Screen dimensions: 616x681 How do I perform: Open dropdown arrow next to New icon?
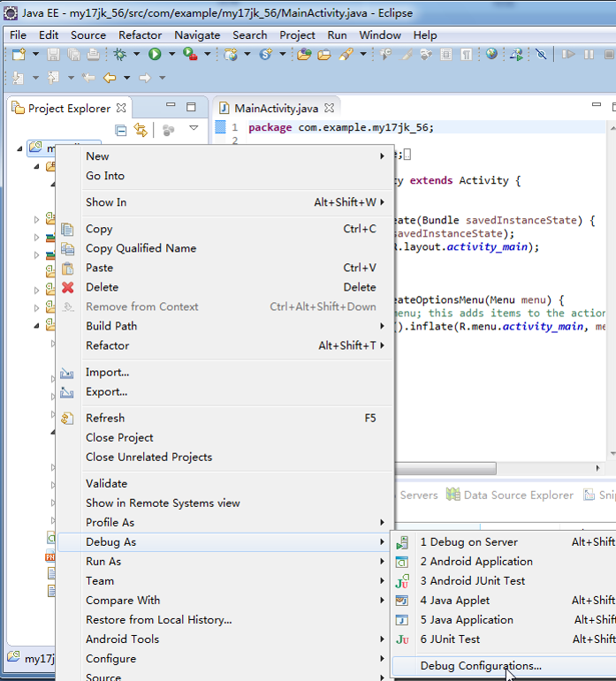pyautogui.click(x=35, y=54)
